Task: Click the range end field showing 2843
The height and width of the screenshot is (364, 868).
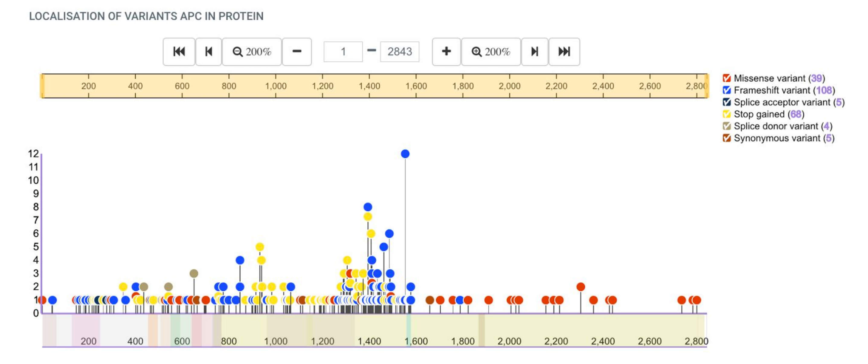Action: tap(399, 52)
